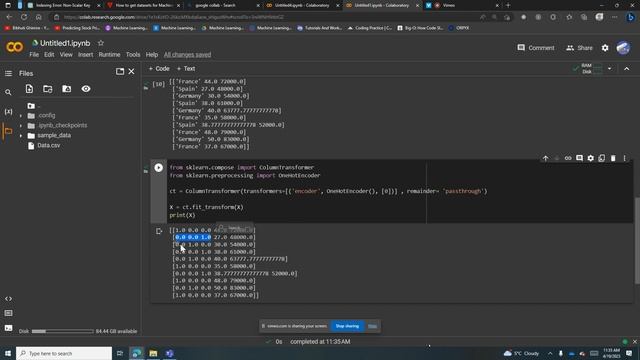Open the Help menu
The height and width of the screenshot is (360, 640).
coord(151,55)
